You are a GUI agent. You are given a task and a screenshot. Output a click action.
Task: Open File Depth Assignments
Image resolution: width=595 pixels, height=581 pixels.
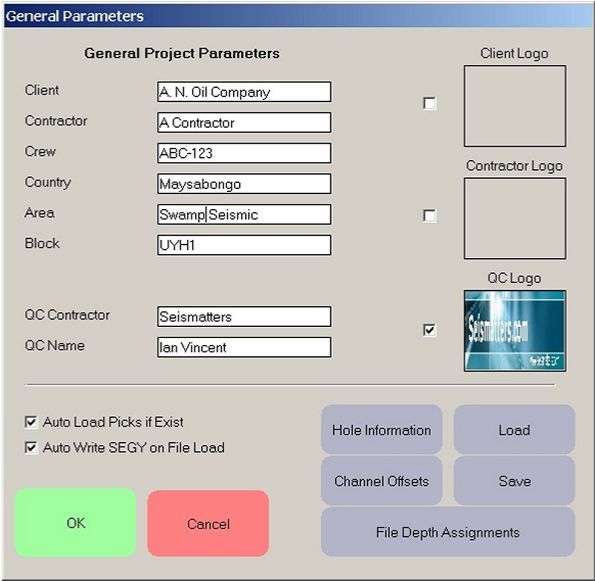[448, 532]
